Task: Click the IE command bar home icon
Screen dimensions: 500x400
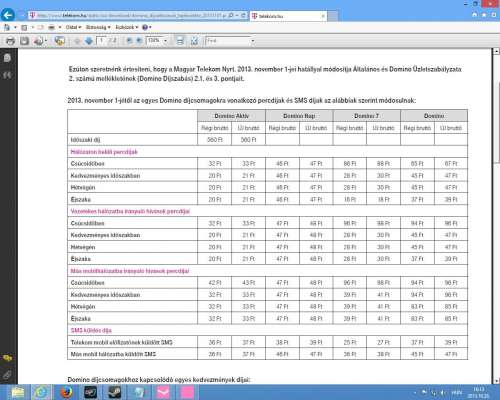Action: coord(7,27)
